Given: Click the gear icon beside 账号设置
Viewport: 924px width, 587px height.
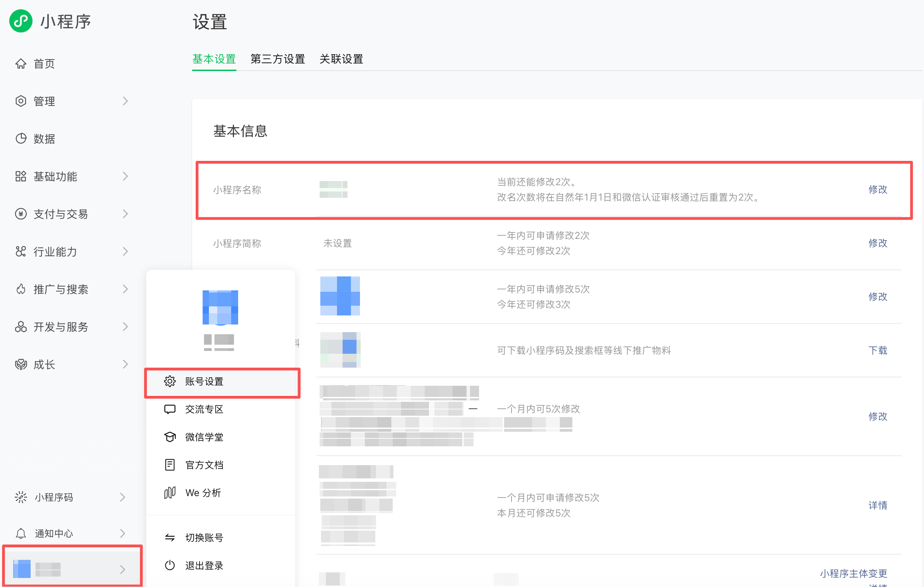Looking at the screenshot, I should [170, 381].
